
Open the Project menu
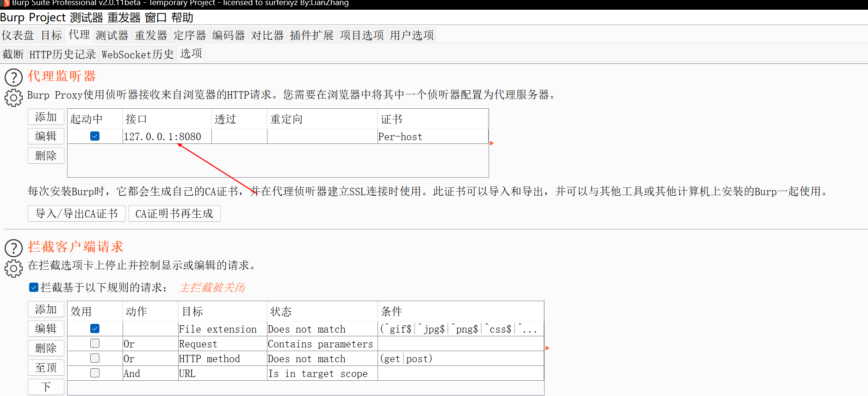pos(47,18)
